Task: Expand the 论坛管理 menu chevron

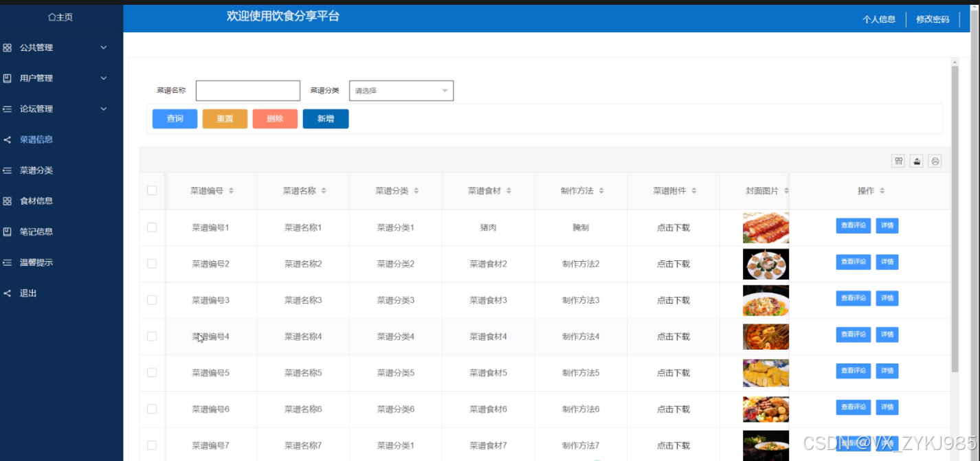Action: [104, 109]
